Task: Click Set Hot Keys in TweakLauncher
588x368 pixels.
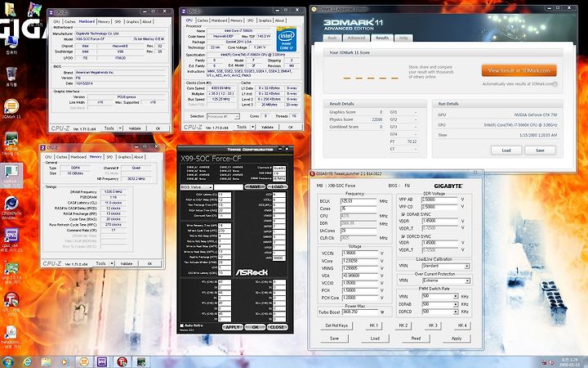Action: (x=336, y=325)
